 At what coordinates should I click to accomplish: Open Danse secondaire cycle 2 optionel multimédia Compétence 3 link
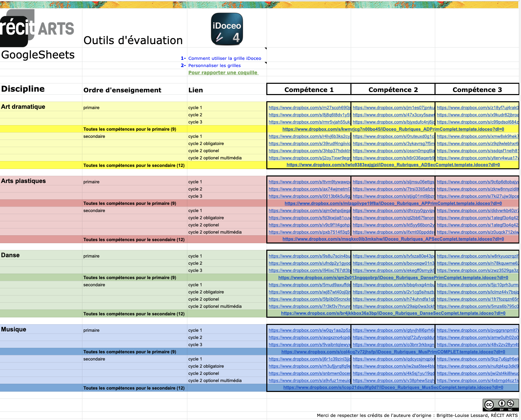pyautogui.click(x=478, y=306)
